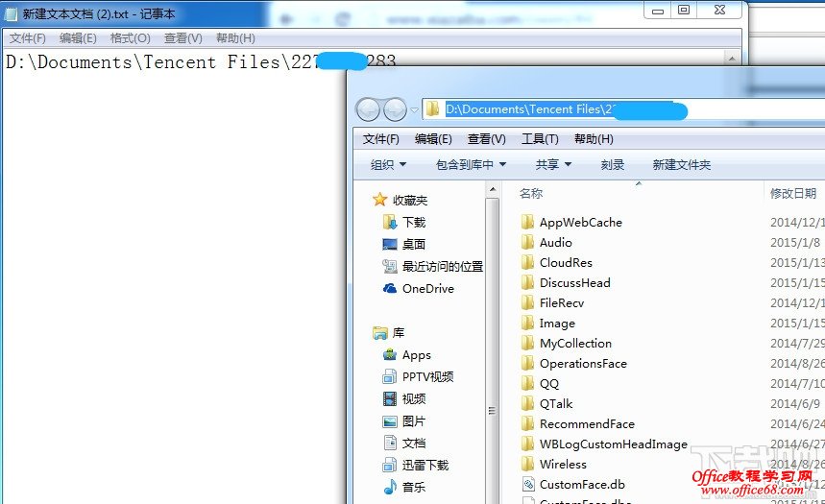Open the Notepad 文件(F) menu
Screen dimensions: 825x504
[x=27, y=38]
